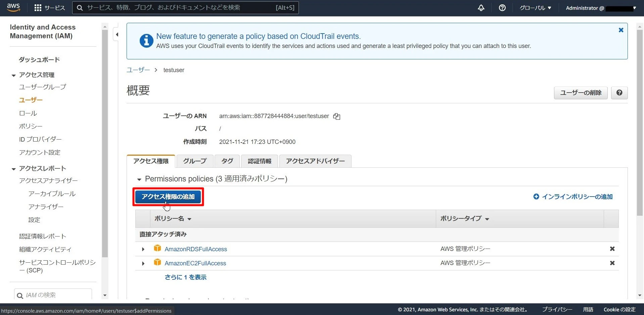Open the サービス menu

[x=50, y=8]
